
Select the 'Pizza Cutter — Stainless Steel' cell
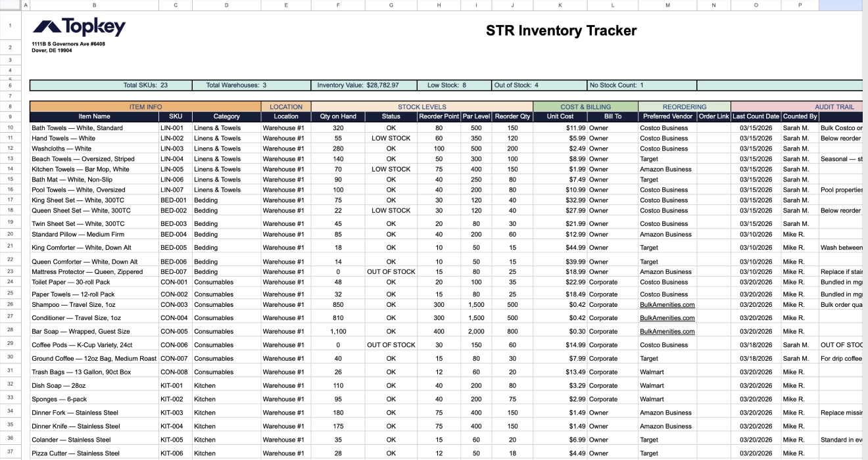pyautogui.click(x=94, y=453)
